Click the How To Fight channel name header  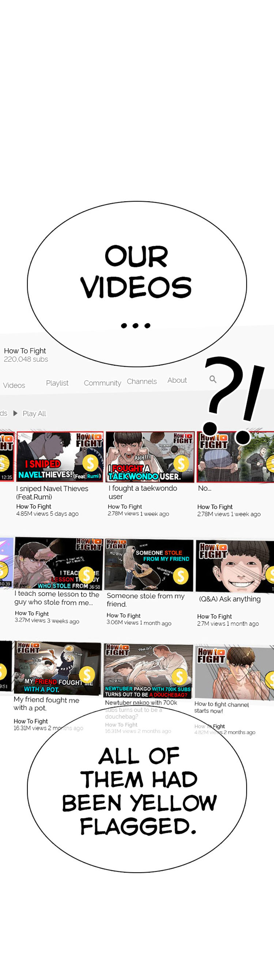tap(25, 351)
